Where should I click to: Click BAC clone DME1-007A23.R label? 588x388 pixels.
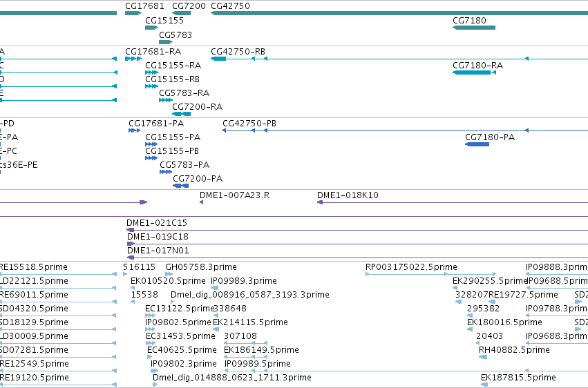point(234,195)
